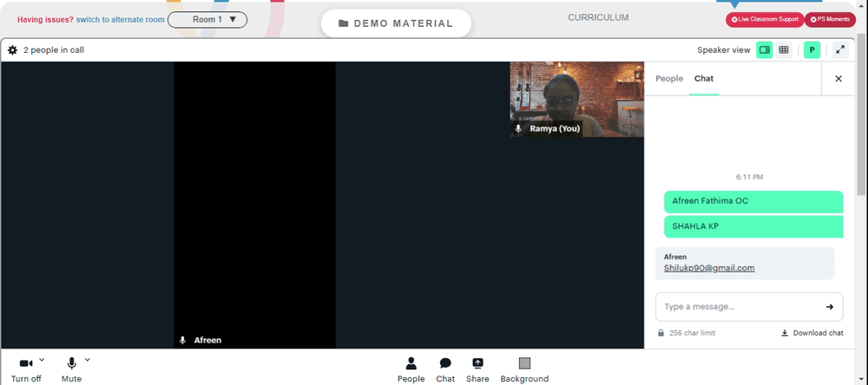The width and height of the screenshot is (868, 385).
Task: Click the green P avatar button
Action: pyautogui.click(x=812, y=49)
